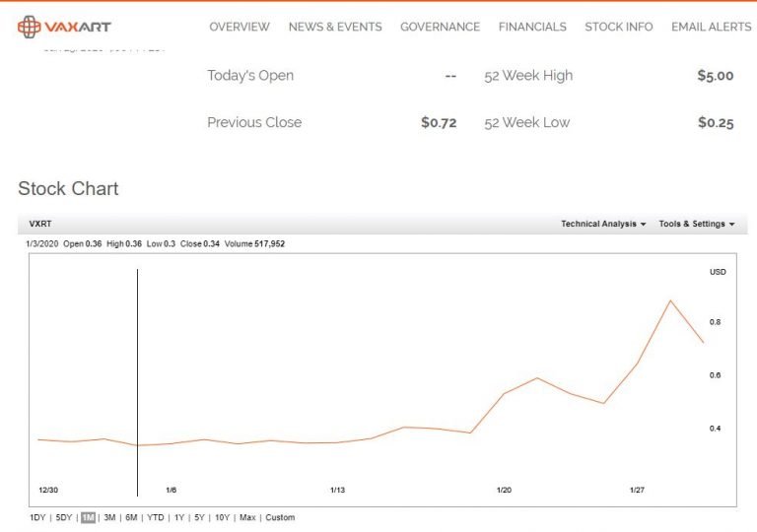Image resolution: width=757 pixels, height=532 pixels.
Task: Show year-to-date YTD chart
Action: click(x=156, y=517)
